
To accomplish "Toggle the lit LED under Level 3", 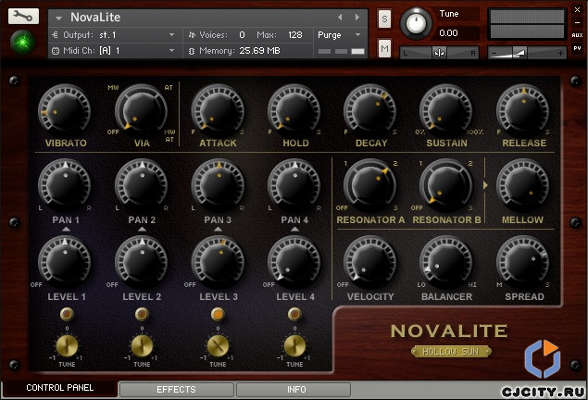I will pyautogui.click(x=218, y=313).
